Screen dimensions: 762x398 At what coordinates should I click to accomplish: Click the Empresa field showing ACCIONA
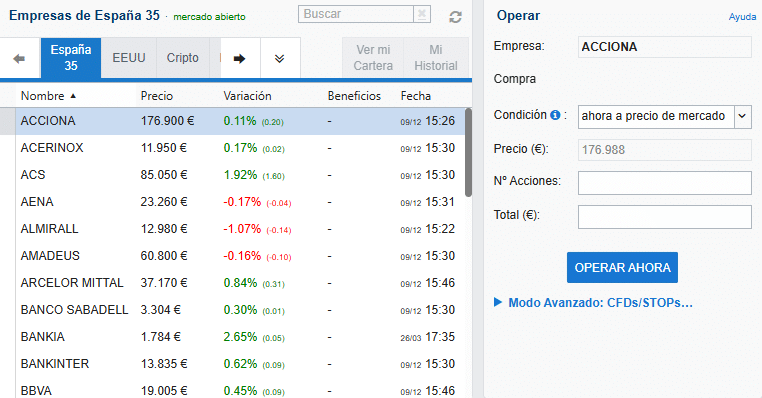(x=664, y=47)
